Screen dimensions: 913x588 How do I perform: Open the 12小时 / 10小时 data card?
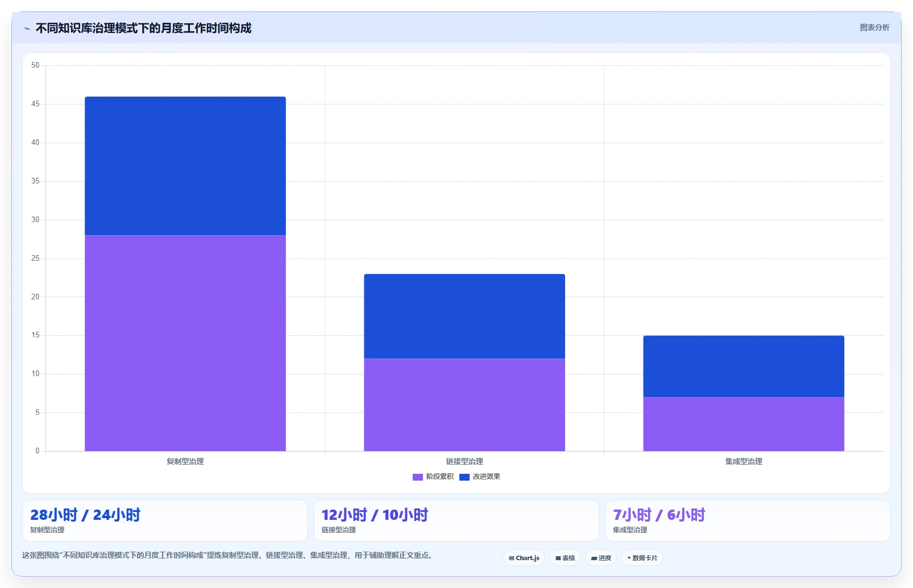click(x=457, y=520)
